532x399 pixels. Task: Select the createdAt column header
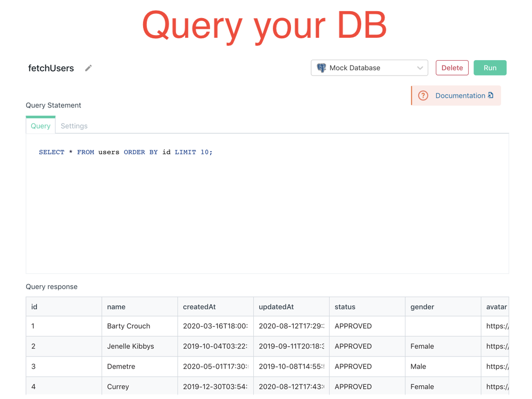tap(199, 307)
